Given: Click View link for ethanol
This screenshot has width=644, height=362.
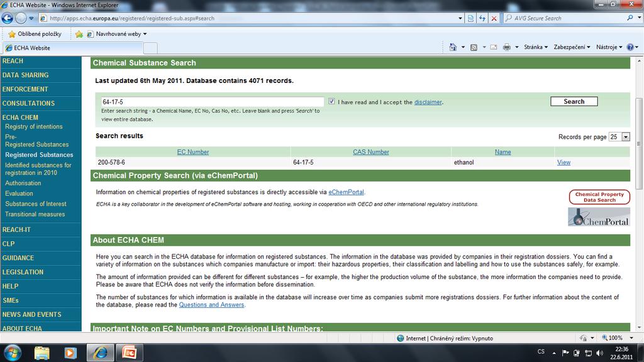Looking at the screenshot, I should (x=563, y=163).
